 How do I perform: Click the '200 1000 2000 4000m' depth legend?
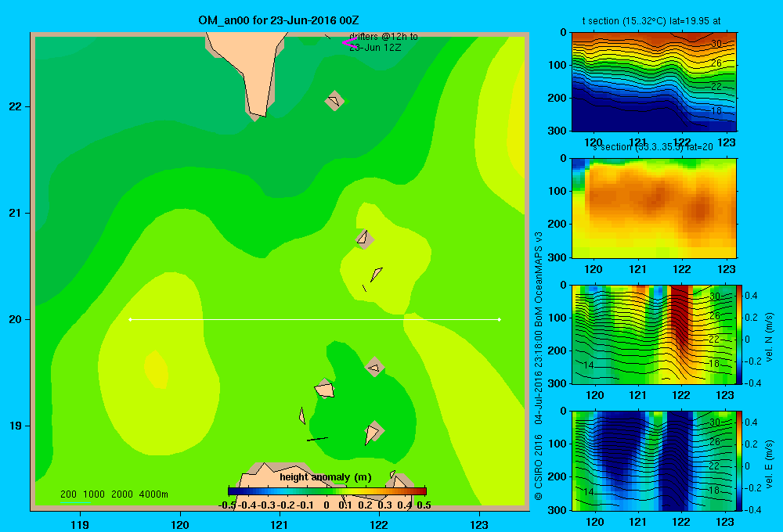click(x=114, y=494)
